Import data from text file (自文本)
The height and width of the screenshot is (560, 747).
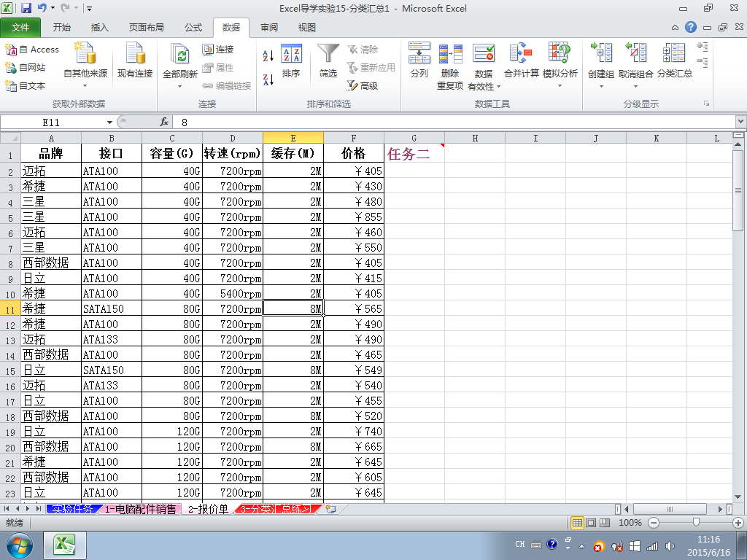[x=26, y=86]
